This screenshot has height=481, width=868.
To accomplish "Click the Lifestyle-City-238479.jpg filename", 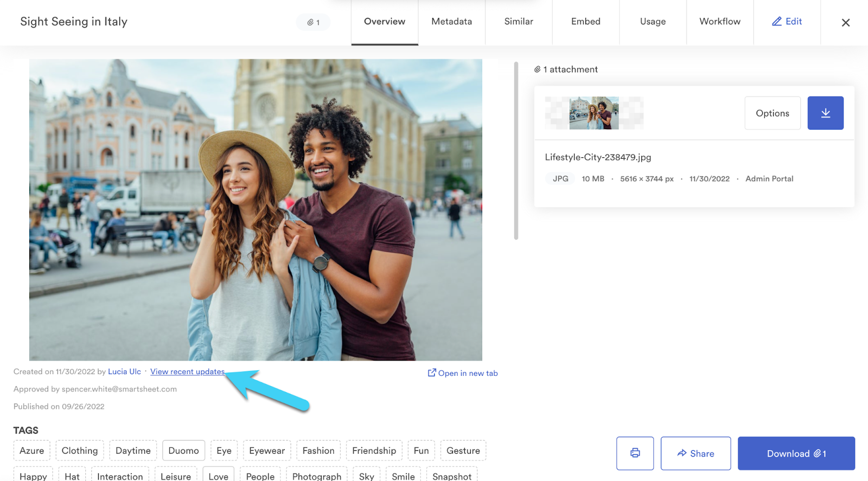I will (x=598, y=157).
